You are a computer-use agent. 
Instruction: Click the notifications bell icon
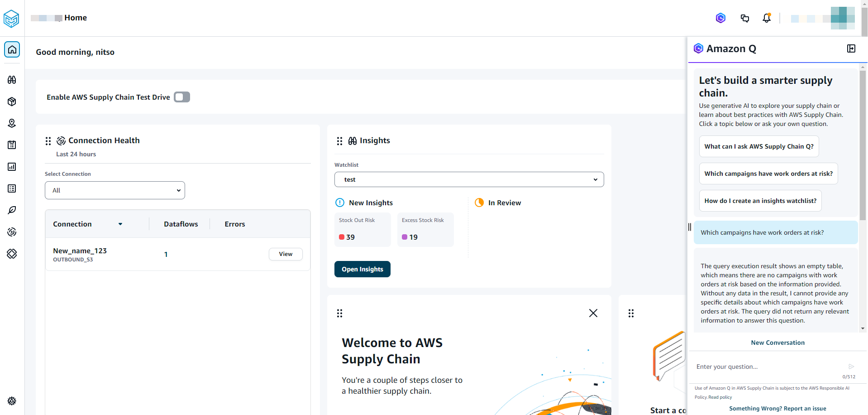(x=767, y=18)
